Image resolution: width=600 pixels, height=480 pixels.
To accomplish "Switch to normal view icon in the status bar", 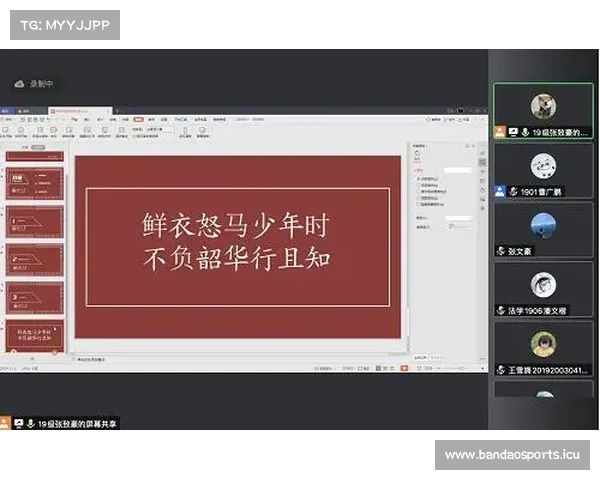I will coord(378,368).
